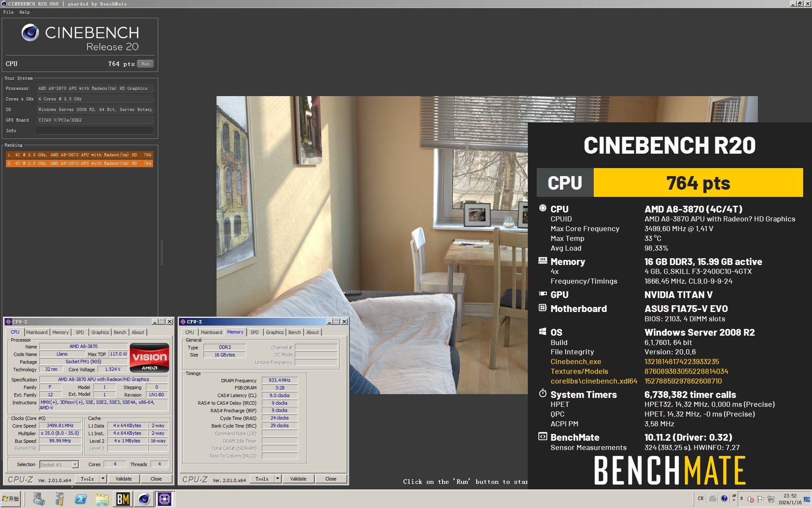Click Processor field 'AMD A8-3870 APU'
The width and height of the screenshot is (812, 508).
pos(95,88)
